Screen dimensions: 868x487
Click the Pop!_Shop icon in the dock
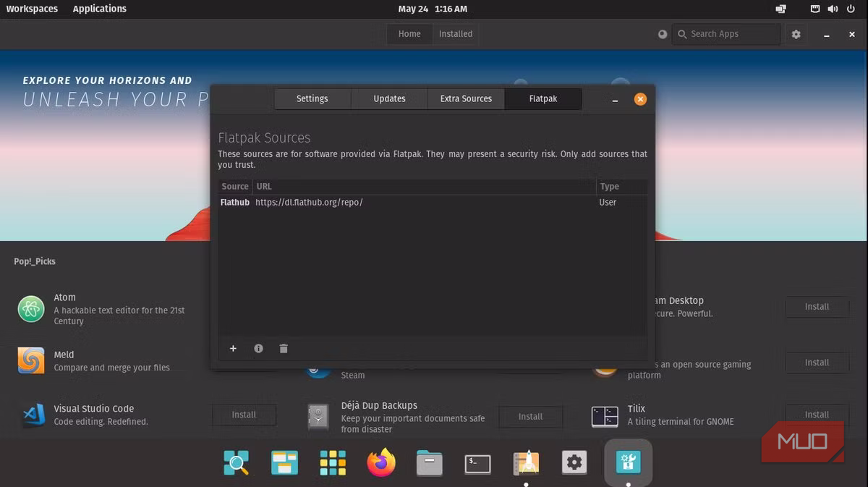pyautogui.click(x=628, y=462)
